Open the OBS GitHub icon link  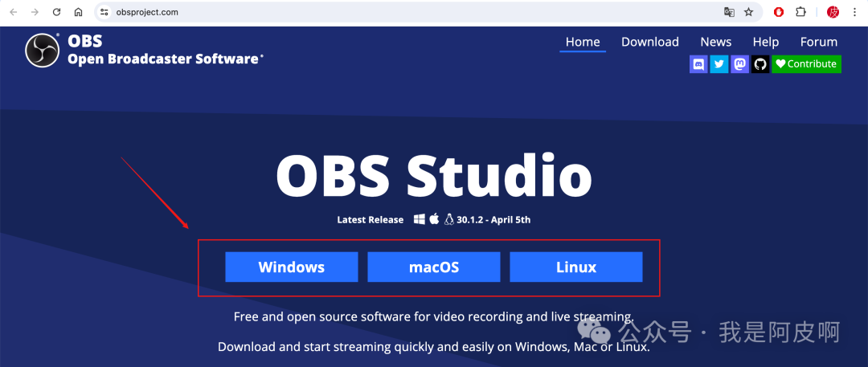pos(760,64)
